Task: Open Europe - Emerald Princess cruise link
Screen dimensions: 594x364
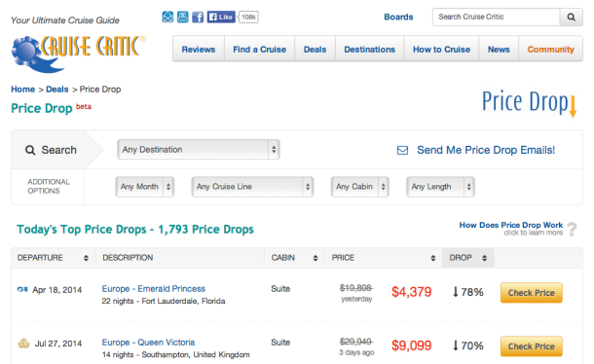Action: pyautogui.click(x=154, y=289)
